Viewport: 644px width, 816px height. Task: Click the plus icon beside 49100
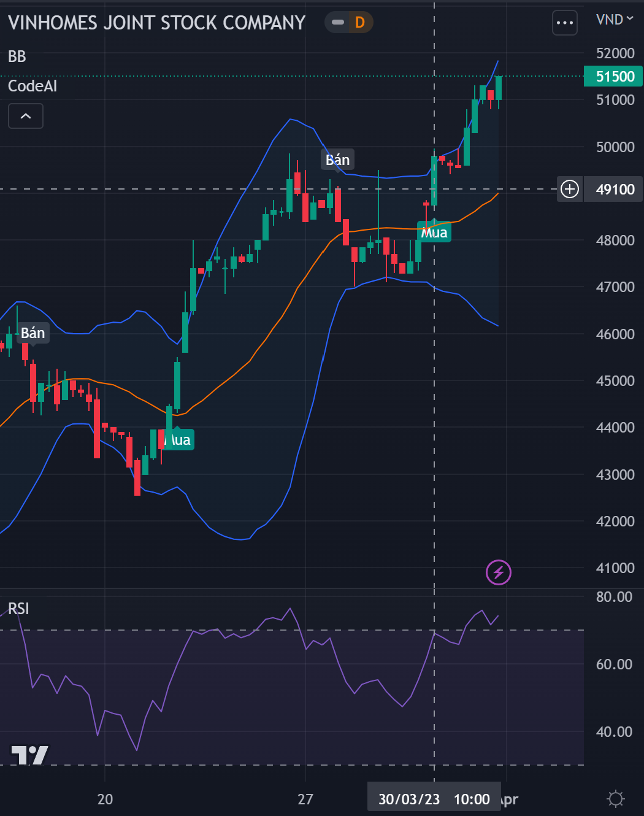pos(570,189)
